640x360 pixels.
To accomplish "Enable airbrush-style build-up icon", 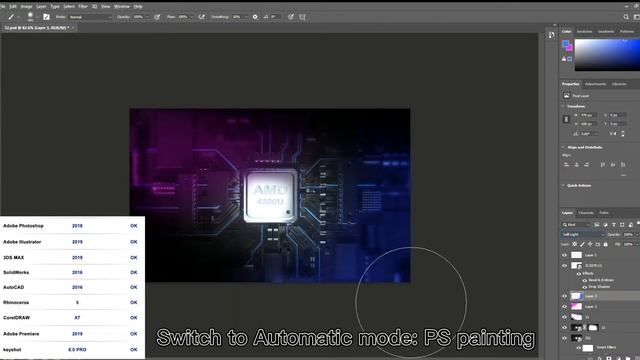I will (202, 17).
